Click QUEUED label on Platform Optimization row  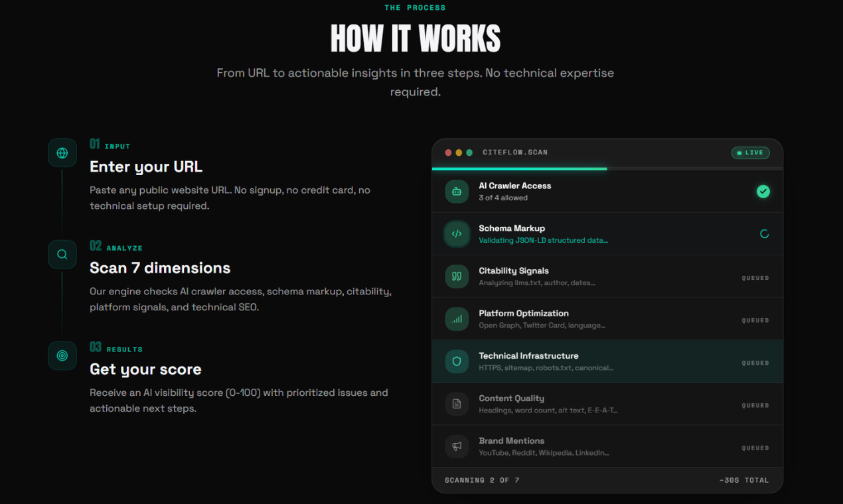tap(755, 320)
